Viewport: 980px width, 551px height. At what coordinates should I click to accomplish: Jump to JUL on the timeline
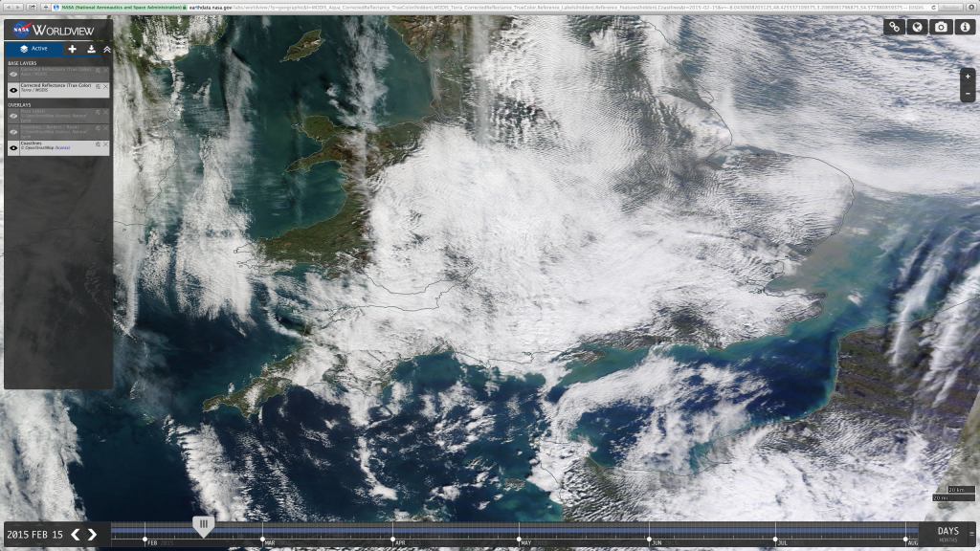[782, 543]
